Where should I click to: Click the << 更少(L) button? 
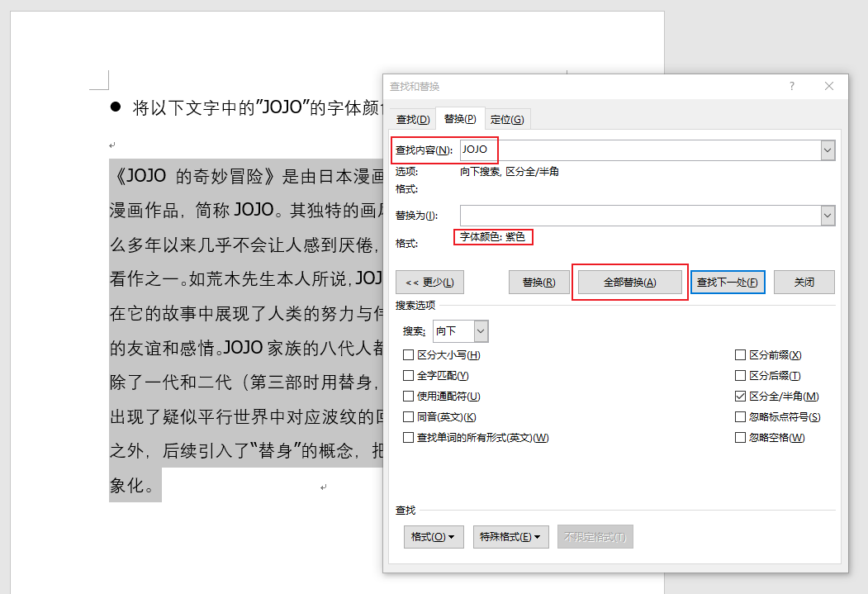429,283
